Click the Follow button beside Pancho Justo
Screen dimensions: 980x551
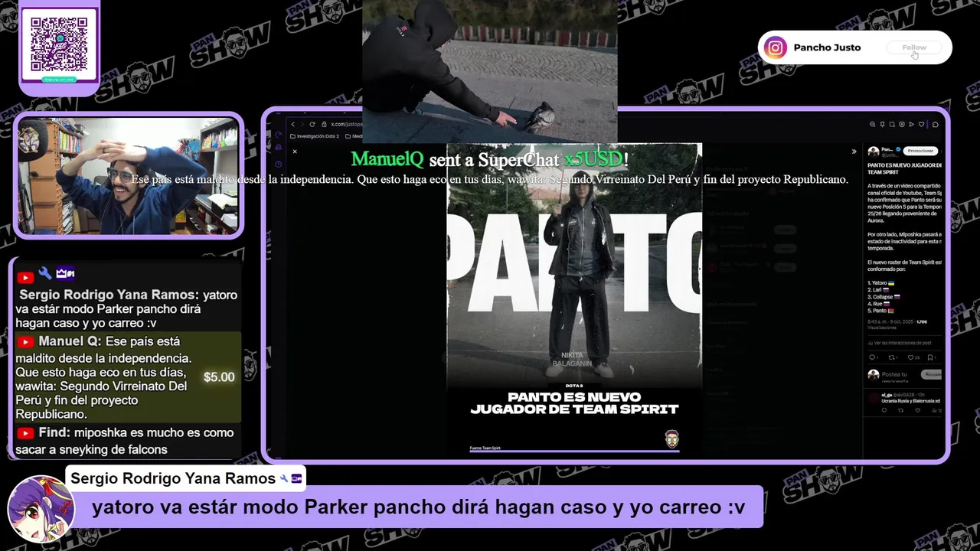pyautogui.click(x=914, y=47)
